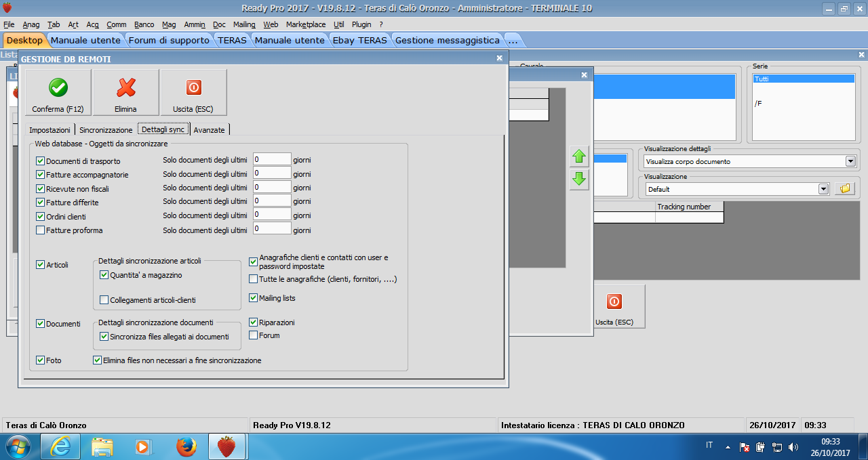Switch to Ebay TERAS tab
Viewport: 868px width, 460px height.
359,40
